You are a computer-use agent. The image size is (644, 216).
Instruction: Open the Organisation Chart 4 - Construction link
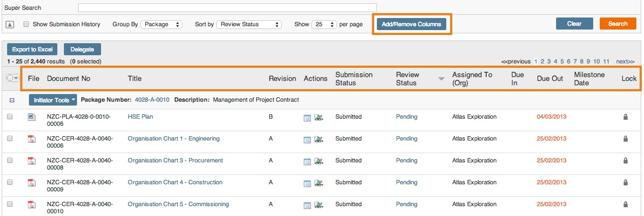pos(175,182)
